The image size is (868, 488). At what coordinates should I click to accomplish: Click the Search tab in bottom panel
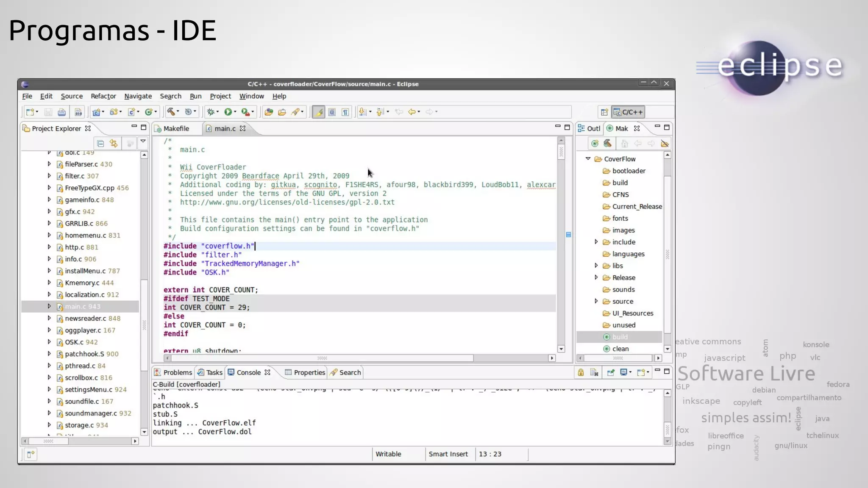pos(345,372)
